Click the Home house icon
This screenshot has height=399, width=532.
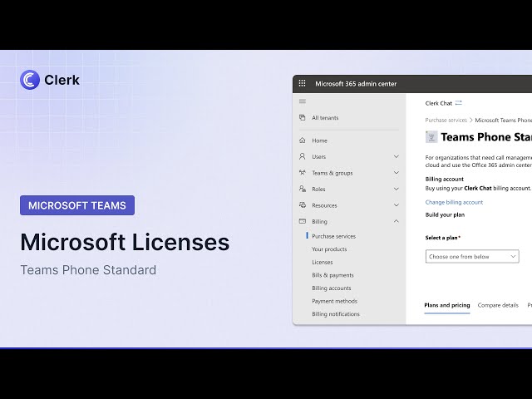tap(303, 140)
